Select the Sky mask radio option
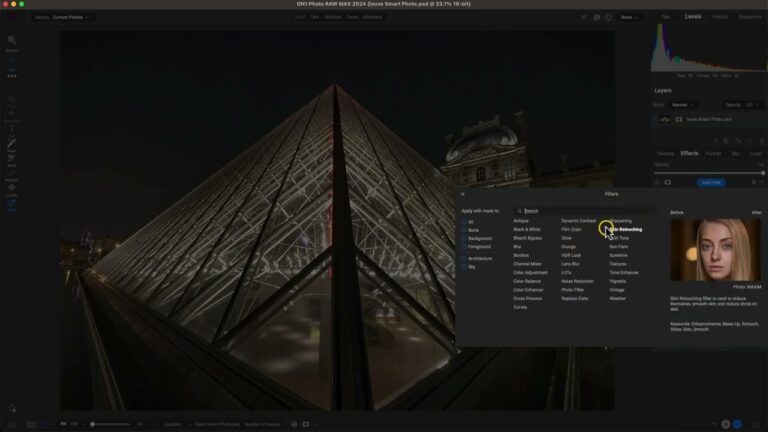768x432 pixels. 464,267
